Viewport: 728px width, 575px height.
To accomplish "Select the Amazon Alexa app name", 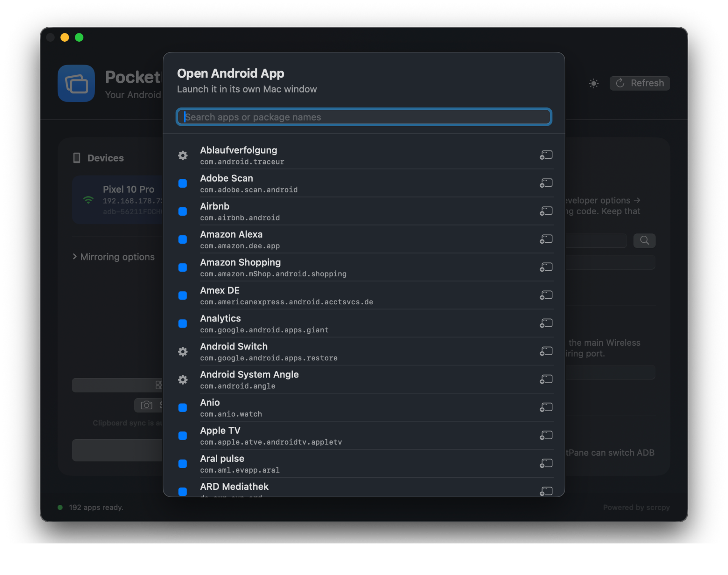I will click(231, 234).
